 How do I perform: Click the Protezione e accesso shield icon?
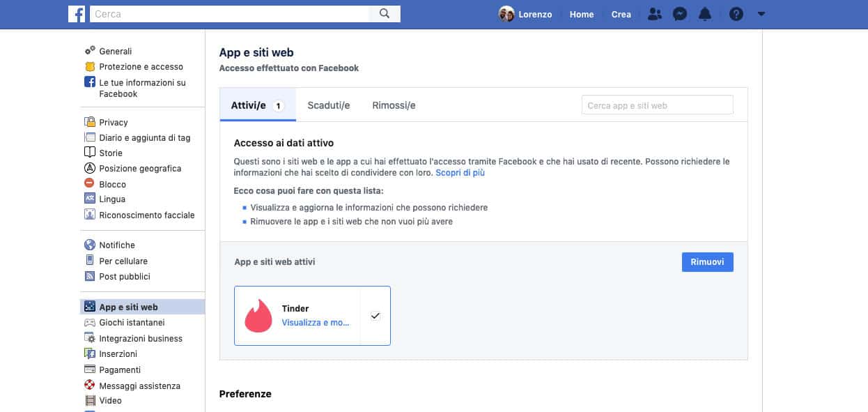(x=90, y=67)
